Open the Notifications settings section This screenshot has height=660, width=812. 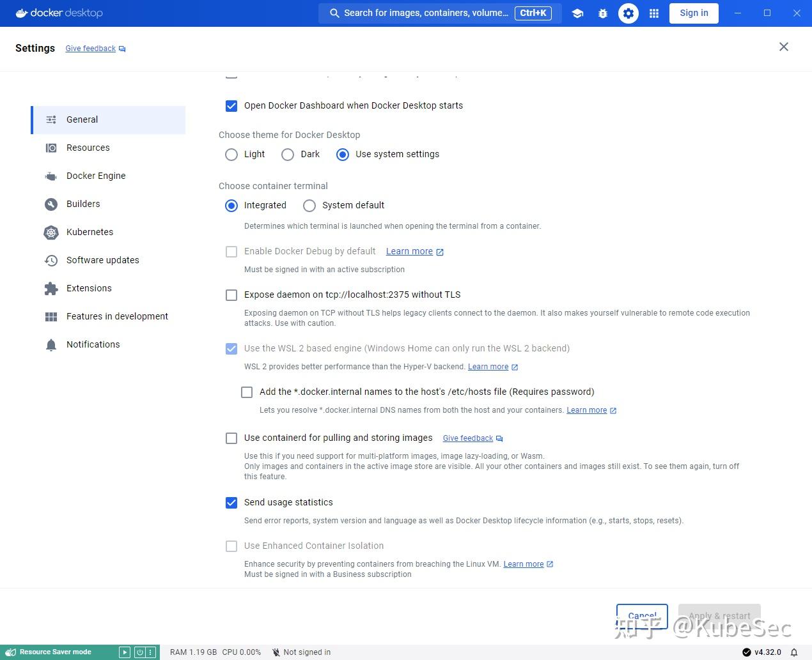[93, 344]
